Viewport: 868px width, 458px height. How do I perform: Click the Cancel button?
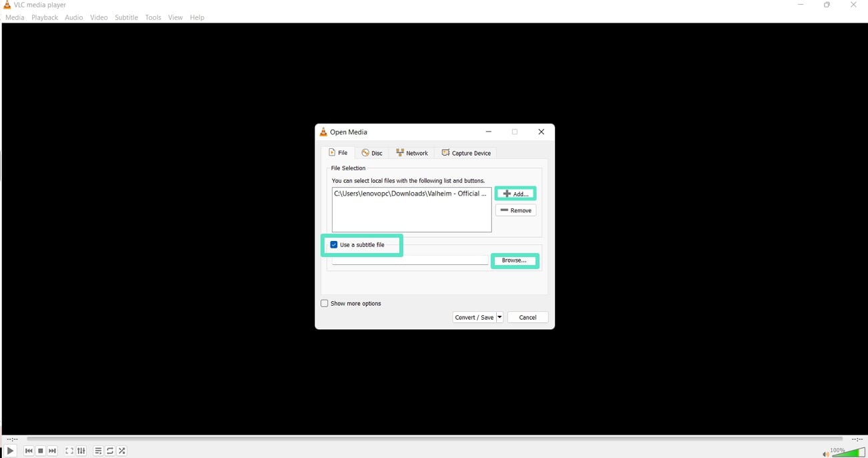click(527, 317)
